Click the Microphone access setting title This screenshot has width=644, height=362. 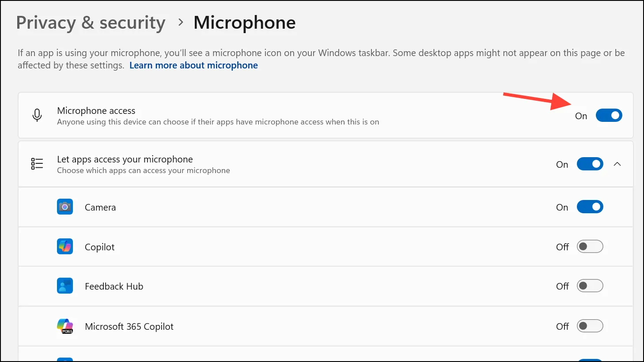pyautogui.click(x=96, y=111)
